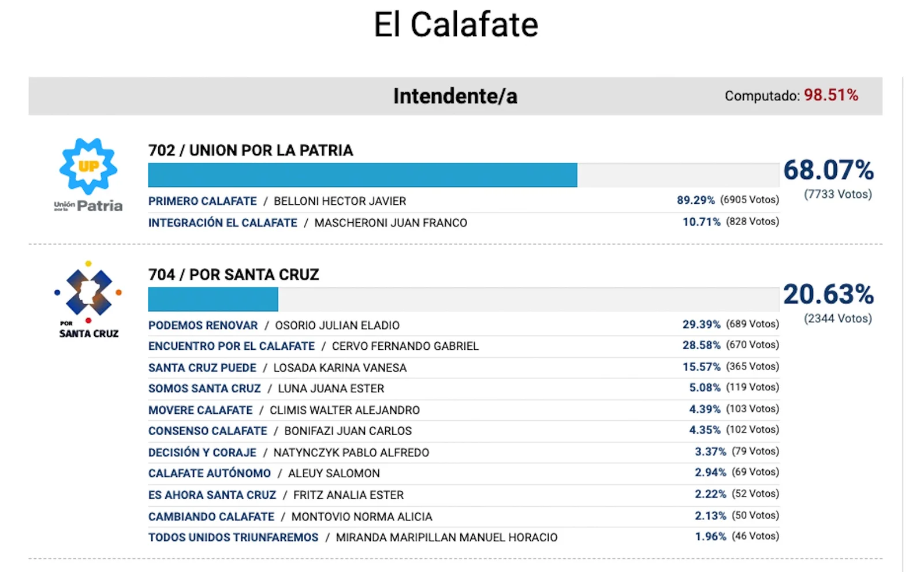
Task: Click the Intendente/a section header
Action: click(x=455, y=96)
